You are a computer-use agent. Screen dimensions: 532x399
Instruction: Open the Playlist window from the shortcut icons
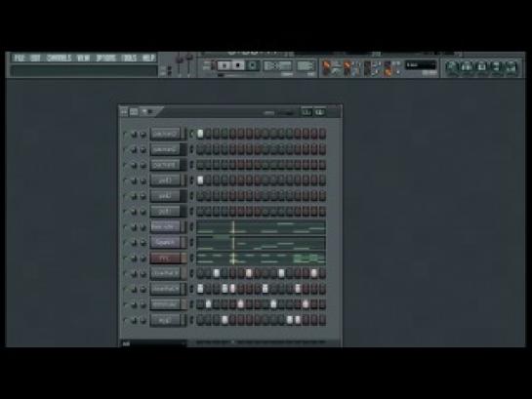click(452, 66)
